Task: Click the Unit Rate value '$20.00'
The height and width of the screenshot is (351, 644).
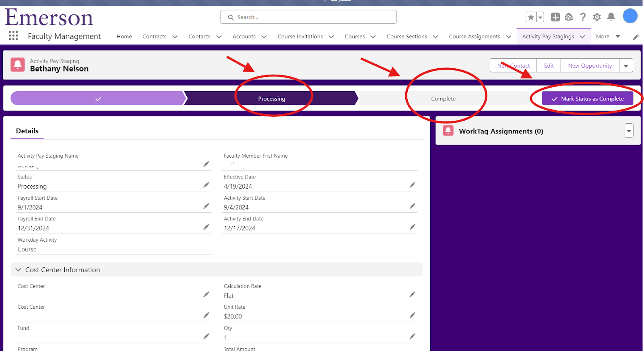Action: 233,316
